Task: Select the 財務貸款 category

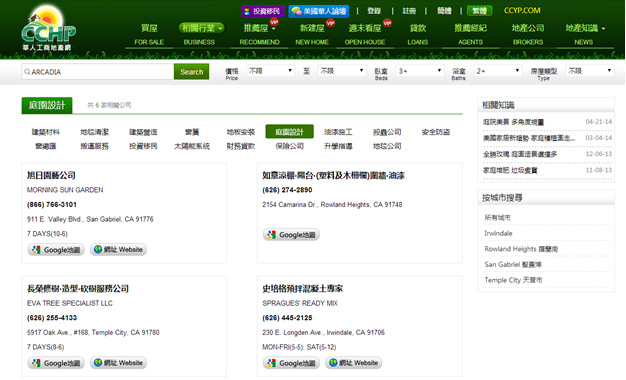Action: [240, 146]
